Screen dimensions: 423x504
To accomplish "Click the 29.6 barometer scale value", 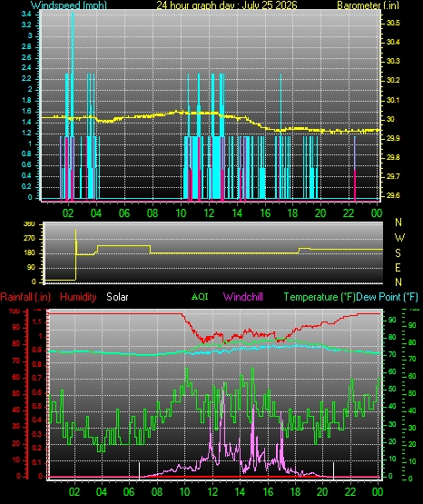I will [x=393, y=195].
